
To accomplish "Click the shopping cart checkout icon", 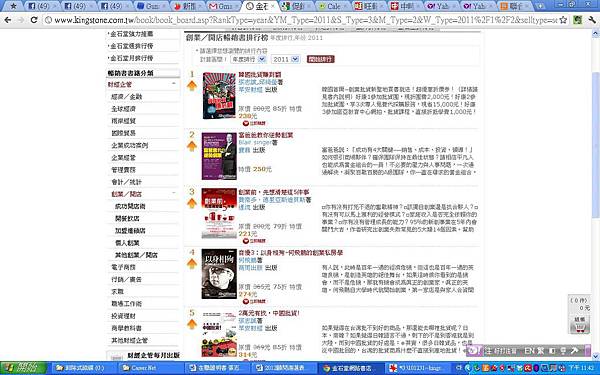I will pyautogui.click(x=579, y=324).
